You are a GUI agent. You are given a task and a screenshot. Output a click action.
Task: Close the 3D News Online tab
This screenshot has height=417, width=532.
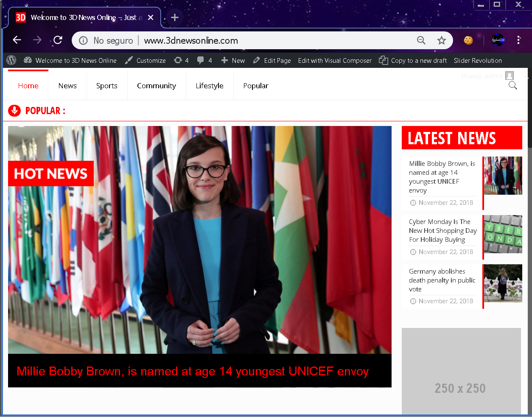(151, 17)
